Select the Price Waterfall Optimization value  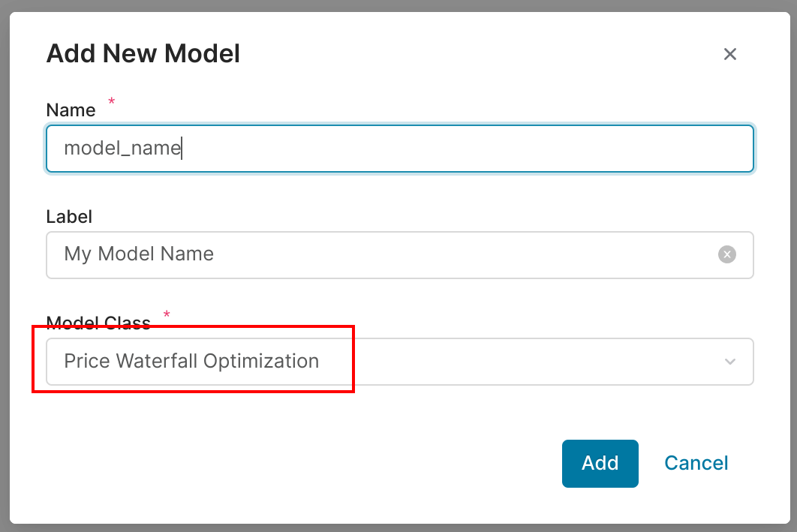191,361
